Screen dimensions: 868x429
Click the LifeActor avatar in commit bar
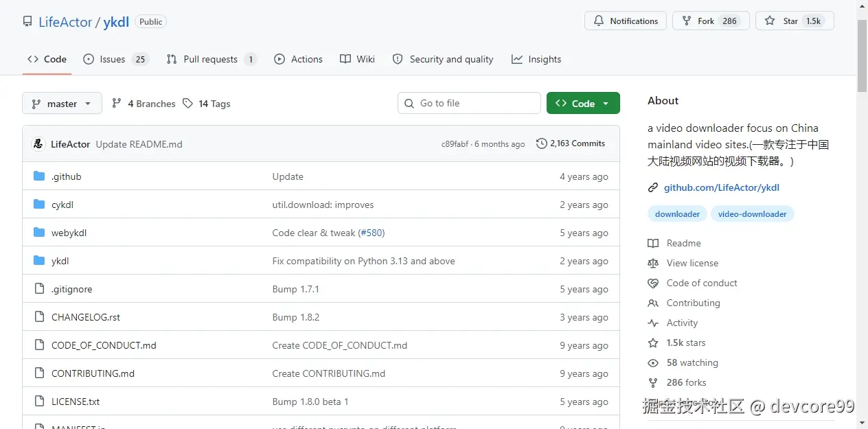pyautogui.click(x=38, y=143)
